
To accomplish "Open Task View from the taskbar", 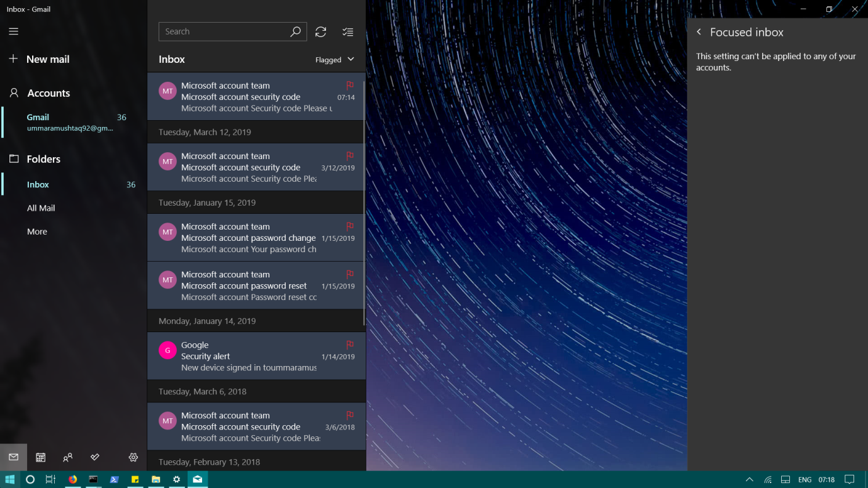I will (50, 479).
